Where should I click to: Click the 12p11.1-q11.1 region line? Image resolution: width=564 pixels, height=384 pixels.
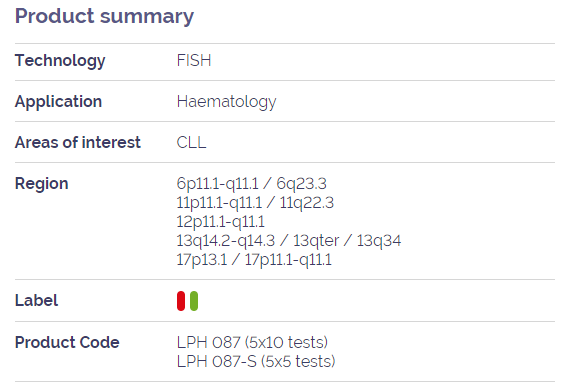pyautogui.click(x=220, y=222)
